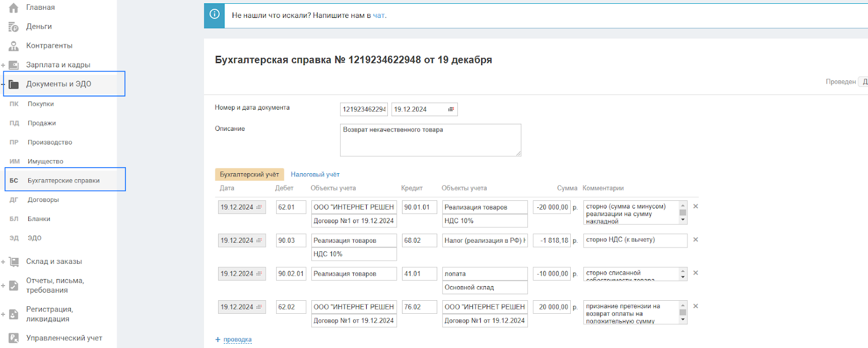
Task: Open date calendar in the 90.02.01 row
Action: [x=259, y=274]
